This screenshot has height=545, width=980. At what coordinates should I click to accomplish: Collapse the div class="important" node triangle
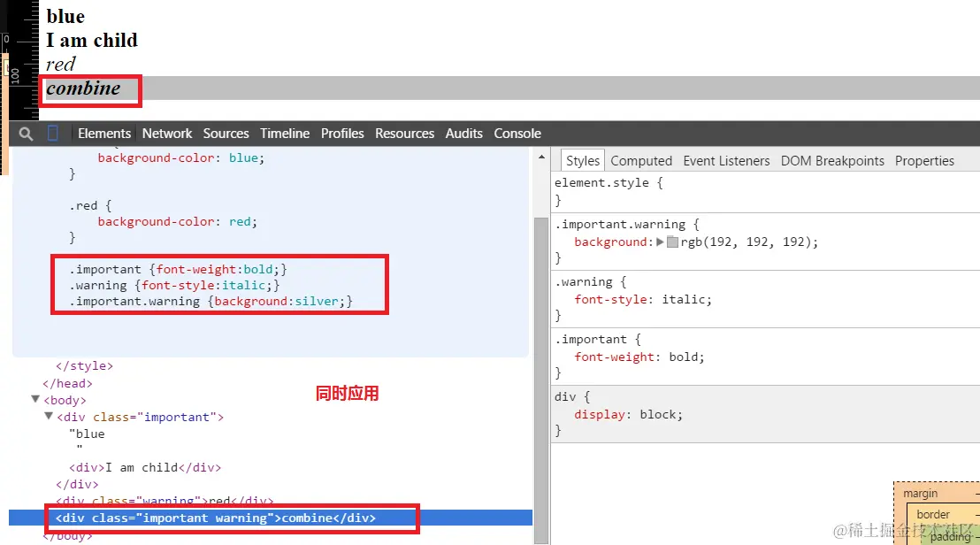[x=49, y=416]
